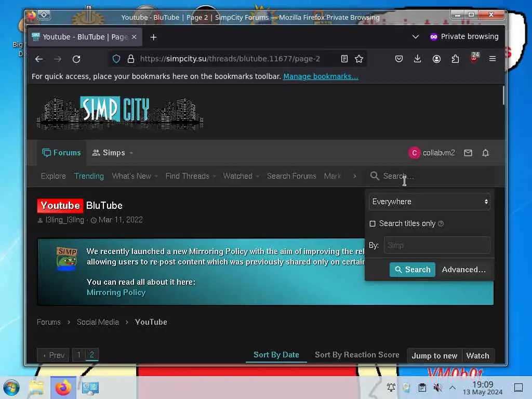Open the Pocket save icon
Screen dimensions: 532x399
(x=399, y=59)
